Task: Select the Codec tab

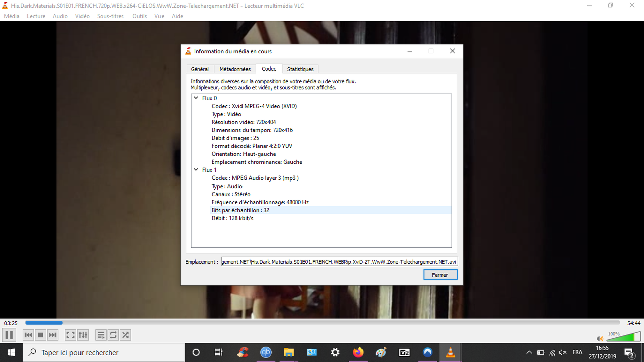Action: coord(269,69)
